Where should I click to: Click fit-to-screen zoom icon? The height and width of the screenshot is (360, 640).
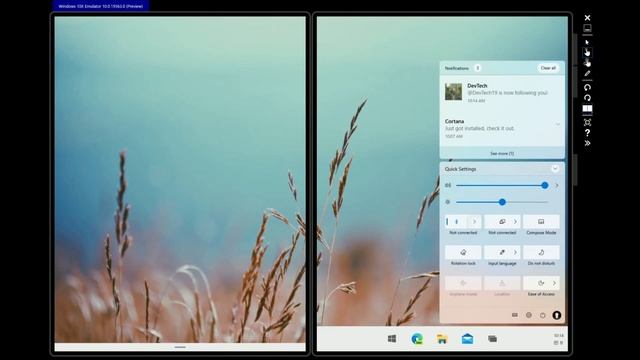pyautogui.click(x=587, y=122)
